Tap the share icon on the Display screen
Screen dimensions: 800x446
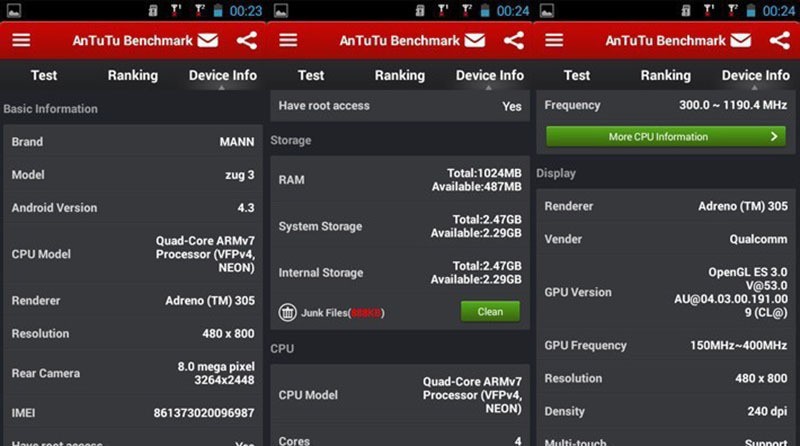779,41
